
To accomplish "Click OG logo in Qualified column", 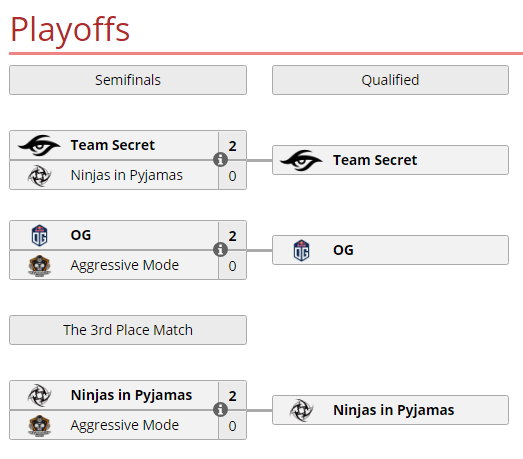I will (x=302, y=251).
